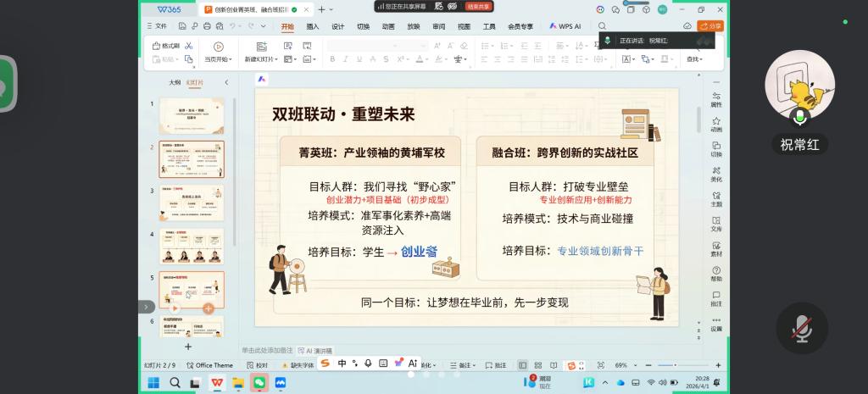This screenshot has width=868, height=394.
Task: Open the 插入 insert ribbon tab
Action: tap(313, 26)
